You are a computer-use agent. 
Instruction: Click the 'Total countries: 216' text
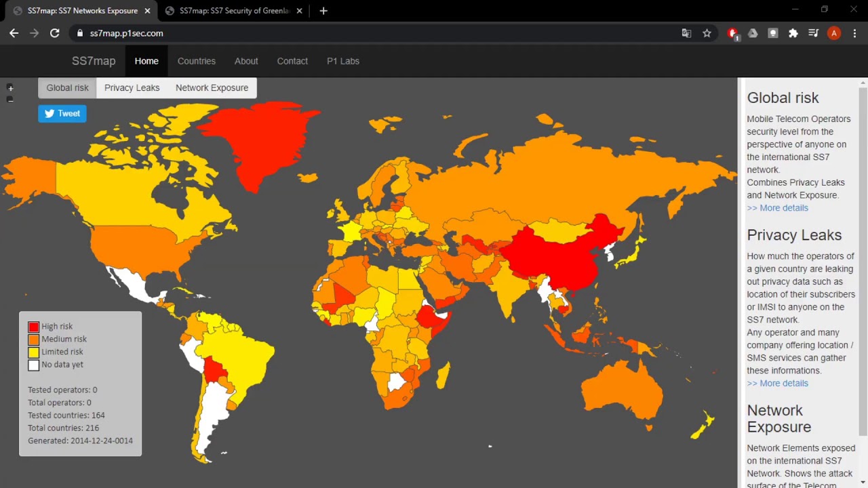click(64, 428)
